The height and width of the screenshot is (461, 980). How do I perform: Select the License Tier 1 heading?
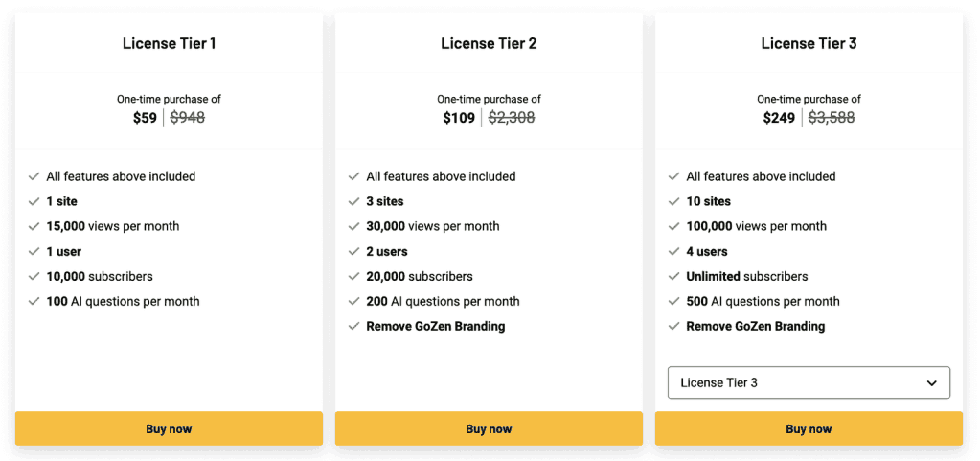click(169, 43)
